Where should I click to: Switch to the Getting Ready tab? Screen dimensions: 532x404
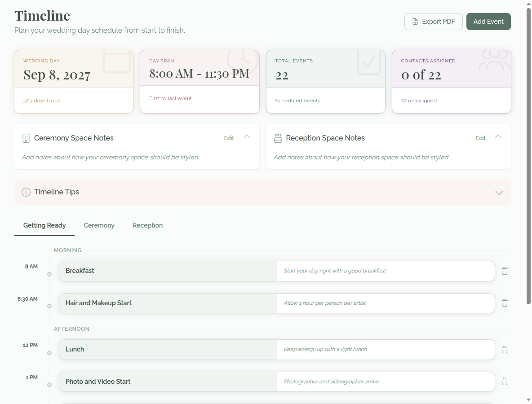[44, 225]
